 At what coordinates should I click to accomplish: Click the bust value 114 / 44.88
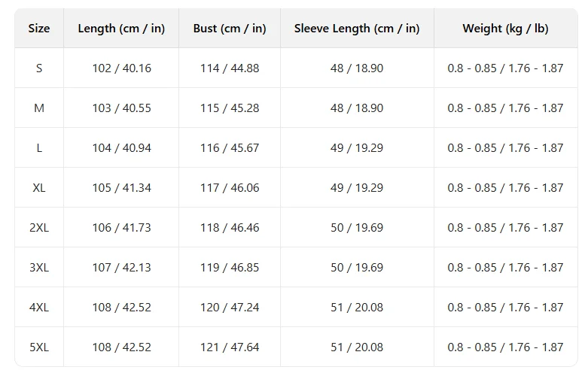230,68
